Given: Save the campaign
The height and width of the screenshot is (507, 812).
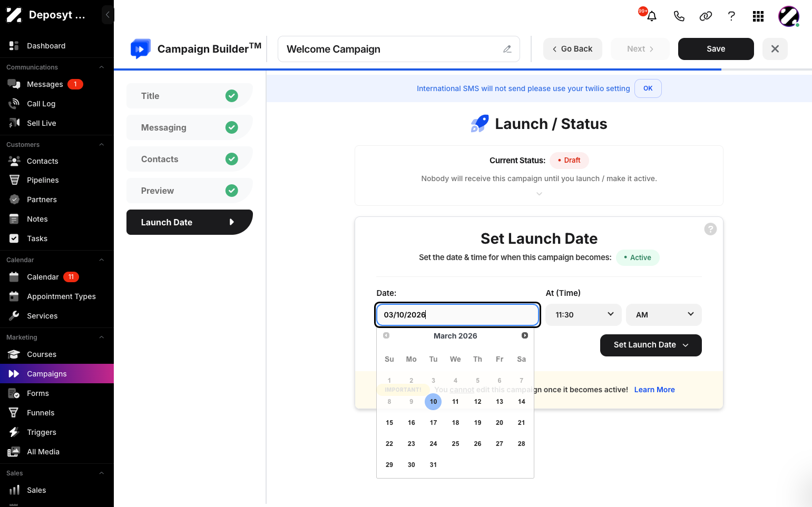Looking at the screenshot, I should click(x=716, y=49).
